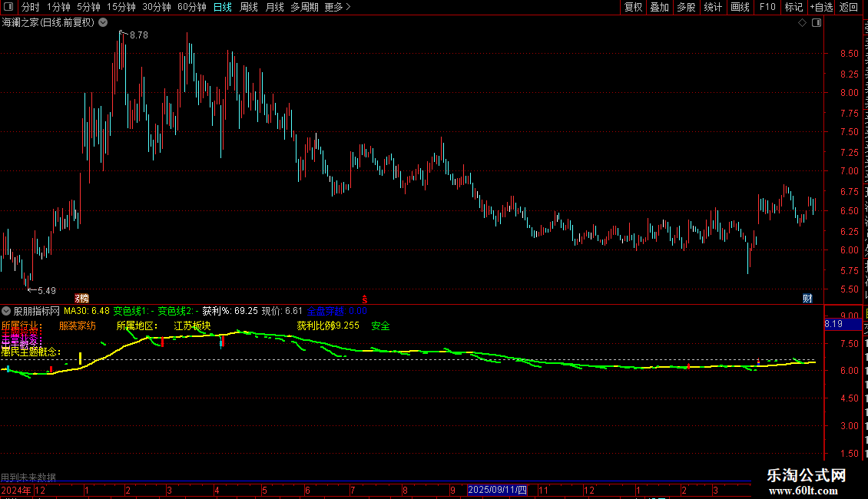
Task: Toggle the right info panel icon
Action: point(816,23)
